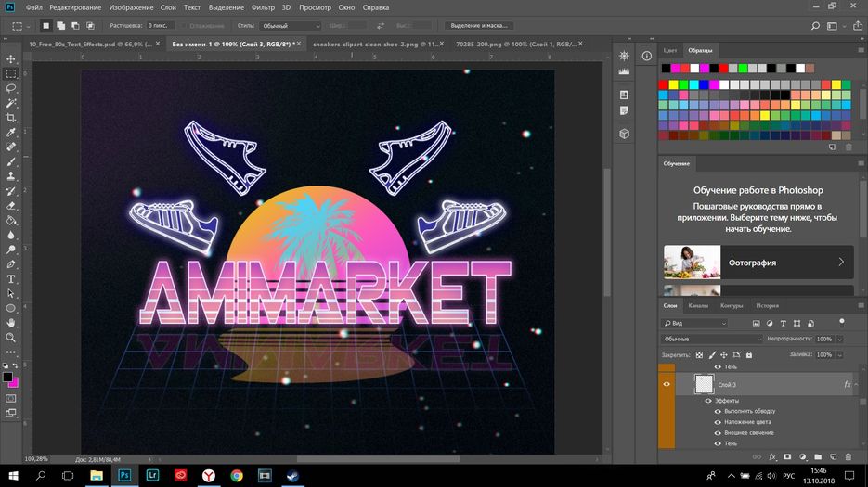
Task: Open the Слои panel menu
Action: [x=861, y=305]
